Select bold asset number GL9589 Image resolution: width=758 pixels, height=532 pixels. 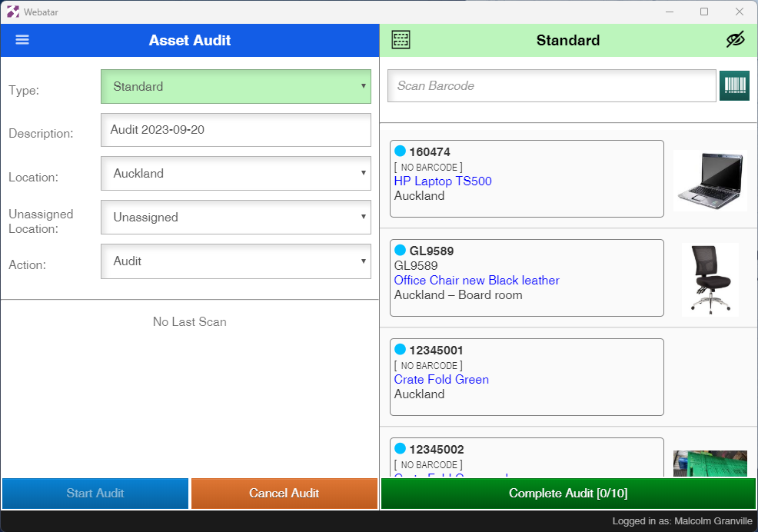tap(432, 251)
